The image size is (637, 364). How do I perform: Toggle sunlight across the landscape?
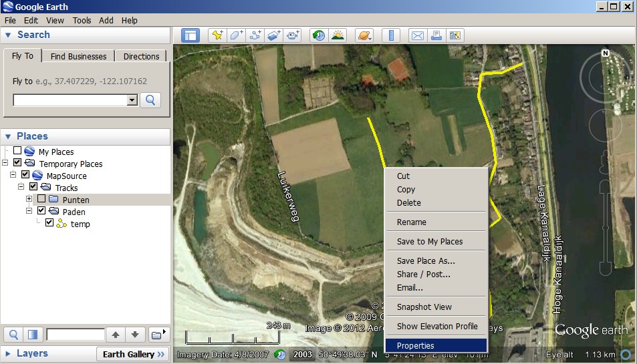click(x=338, y=35)
